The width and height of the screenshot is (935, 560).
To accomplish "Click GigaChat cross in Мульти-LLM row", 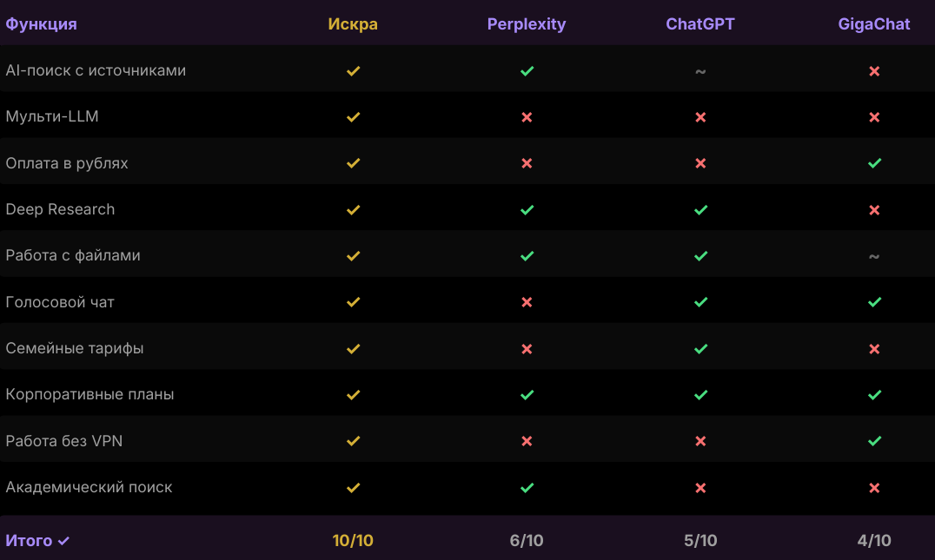I will [874, 116].
